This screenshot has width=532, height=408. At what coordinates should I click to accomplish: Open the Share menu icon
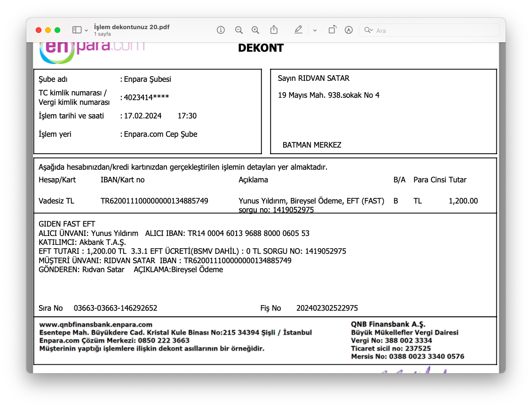pos(274,30)
